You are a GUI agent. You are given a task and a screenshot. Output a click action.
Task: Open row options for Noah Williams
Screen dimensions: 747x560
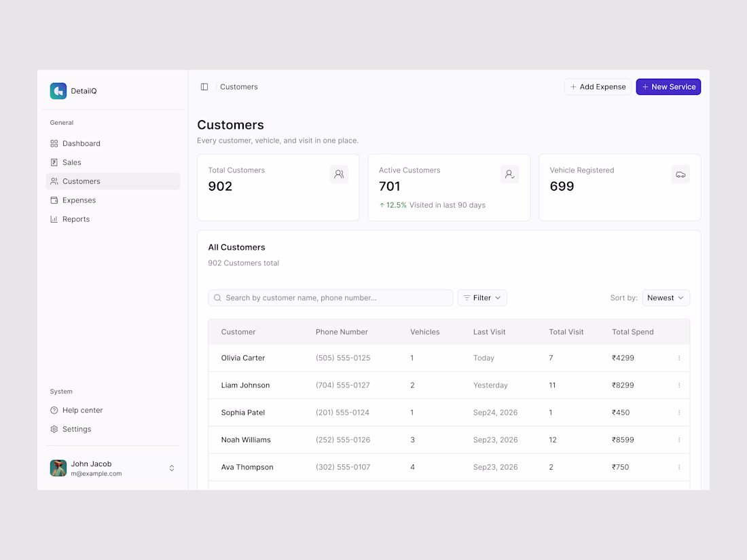click(x=679, y=440)
